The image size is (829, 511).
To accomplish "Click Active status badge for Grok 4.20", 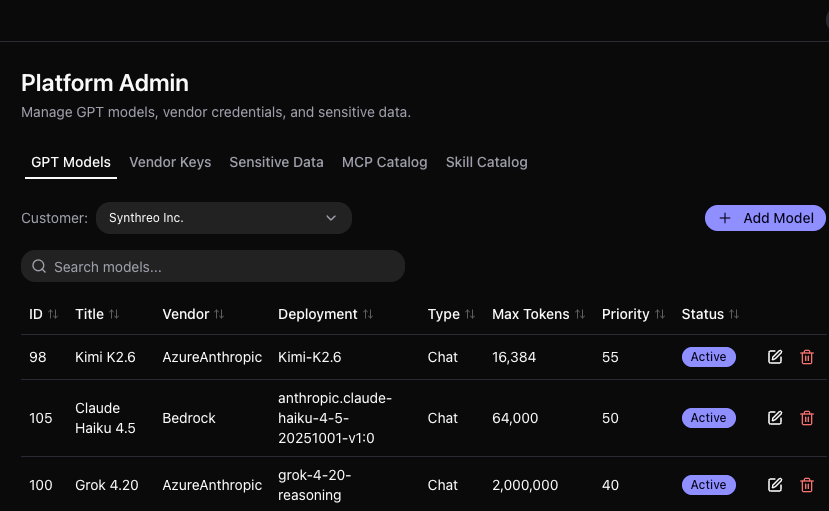I will pos(708,485).
